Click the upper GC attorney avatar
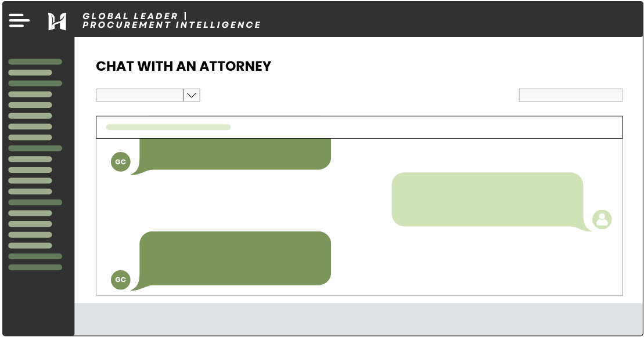Image resolution: width=644 pixels, height=337 pixels. click(121, 162)
